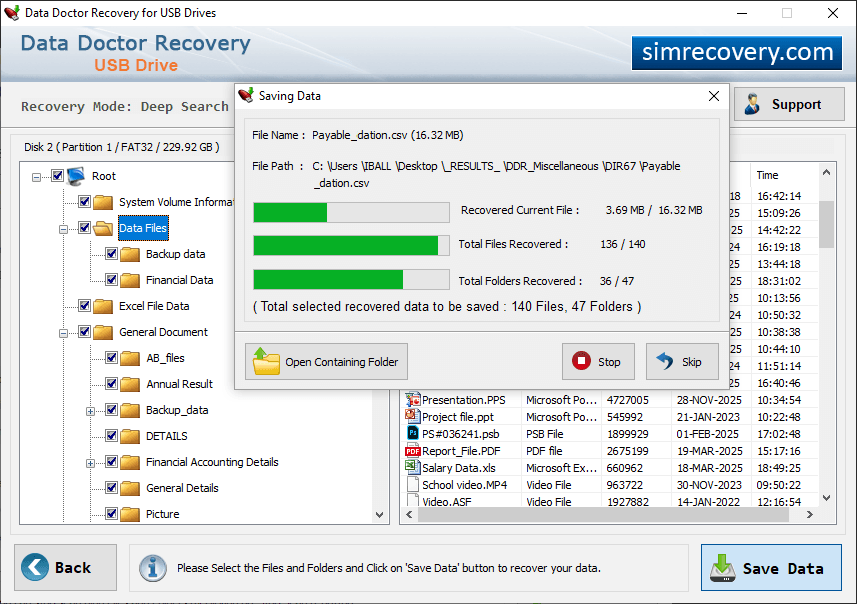
Task: Click the Project file.ppt icon
Action: click(413, 417)
